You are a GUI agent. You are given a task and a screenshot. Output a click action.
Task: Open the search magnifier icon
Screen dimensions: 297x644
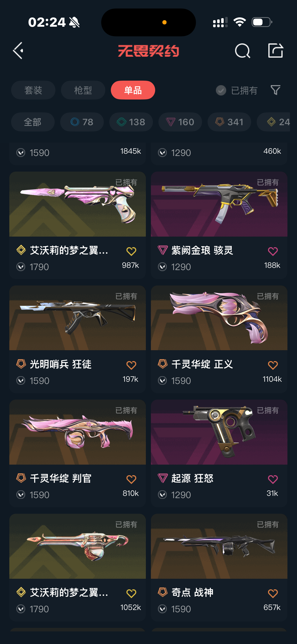[x=242, y=51]
